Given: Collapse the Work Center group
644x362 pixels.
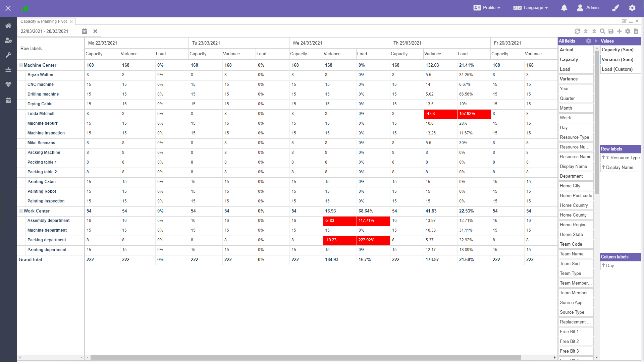Looking at the screenshot, I should click(21, 211).
